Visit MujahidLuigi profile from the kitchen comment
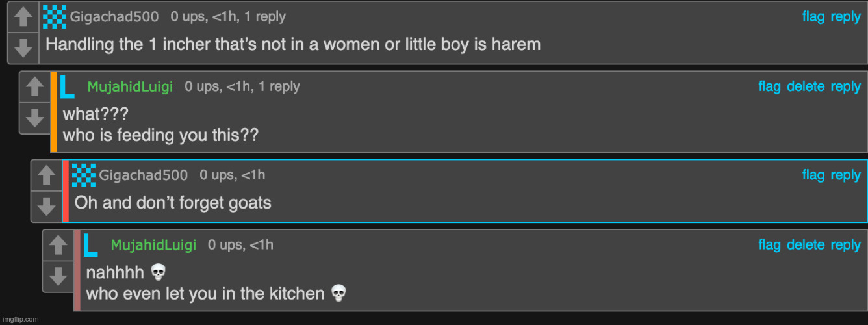 tap(153, 245)
